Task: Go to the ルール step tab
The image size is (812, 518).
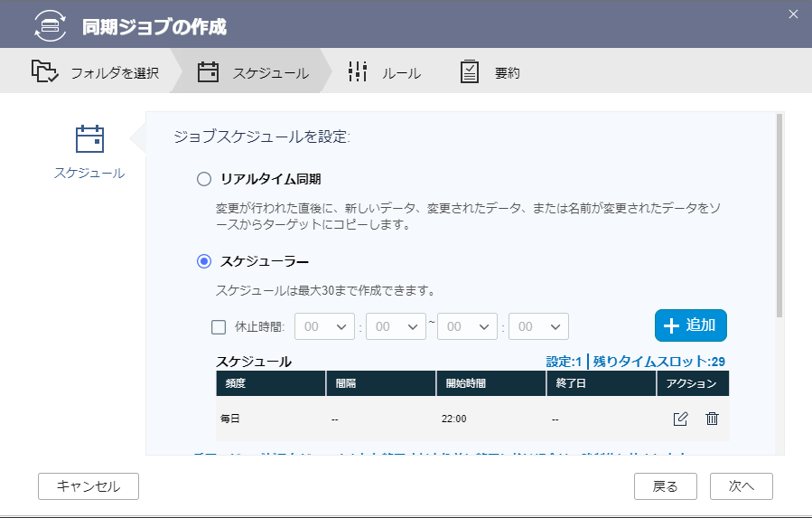Action: click(400, 73)
